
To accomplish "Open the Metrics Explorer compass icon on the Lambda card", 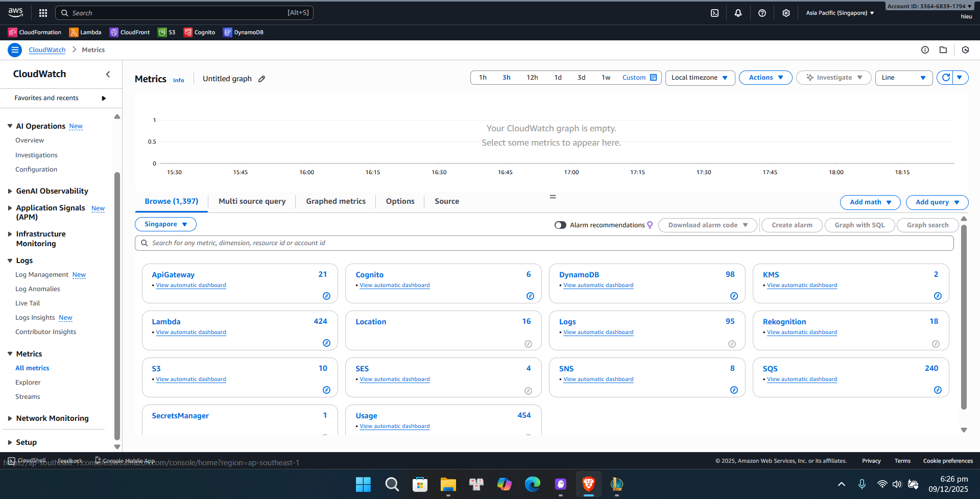I will point(326,343).
